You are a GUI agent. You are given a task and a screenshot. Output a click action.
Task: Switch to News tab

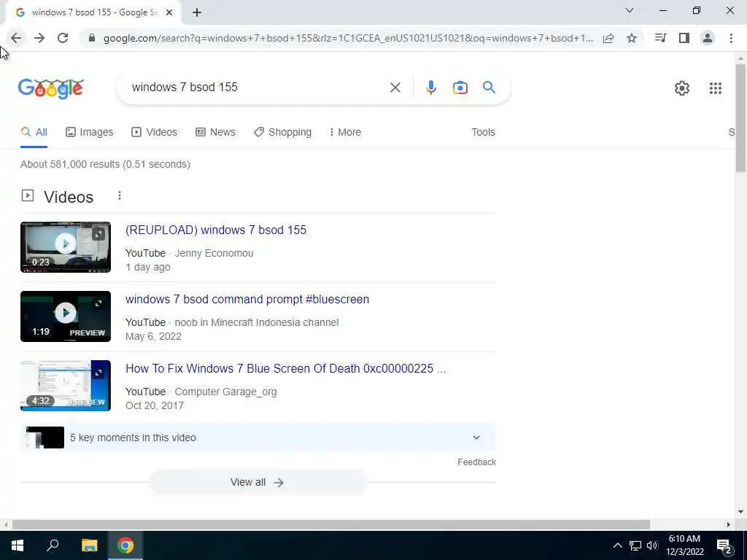point(215,132)
